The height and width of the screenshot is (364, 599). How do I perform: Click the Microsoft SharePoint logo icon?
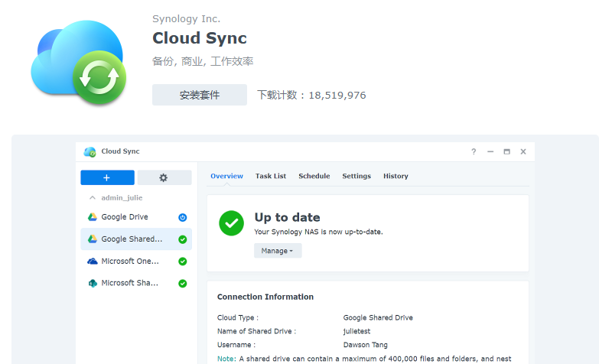93,284
